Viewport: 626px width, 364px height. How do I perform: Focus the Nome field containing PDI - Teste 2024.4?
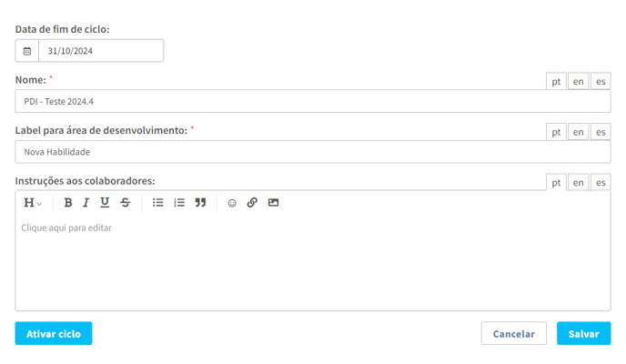[313, 101]
